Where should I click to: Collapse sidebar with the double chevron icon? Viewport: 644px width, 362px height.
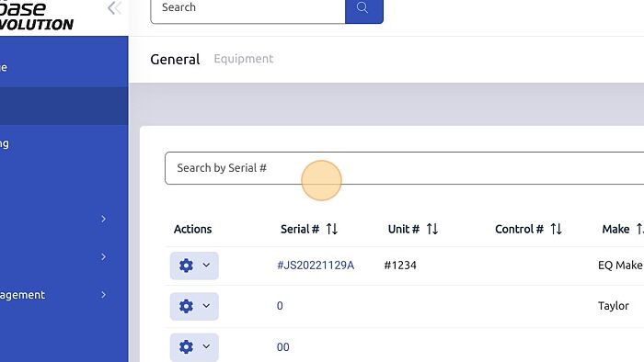114,7
